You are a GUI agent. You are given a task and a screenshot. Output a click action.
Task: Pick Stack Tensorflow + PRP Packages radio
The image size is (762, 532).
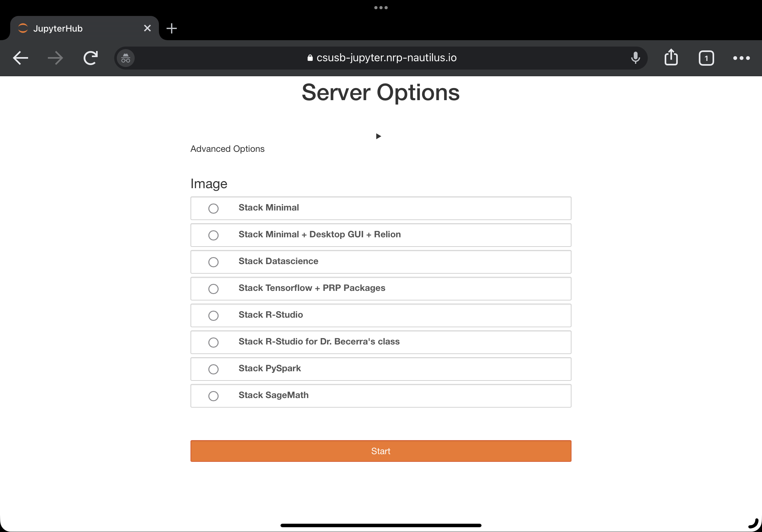[x=213, y=289]
